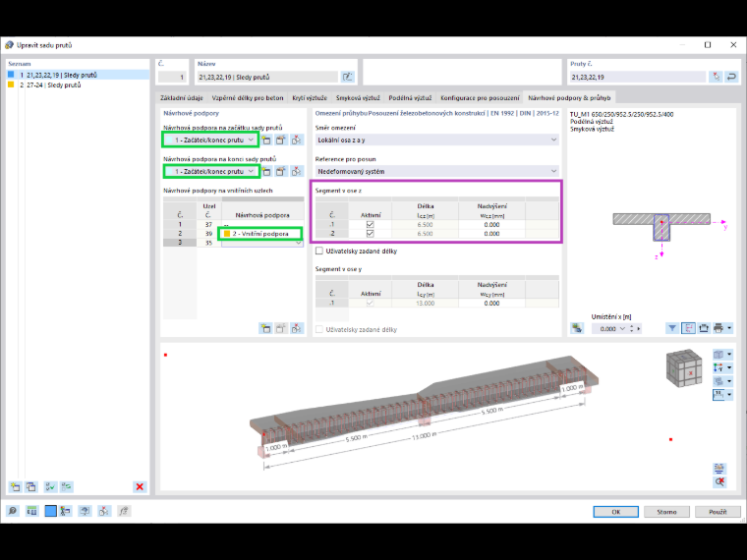Expand print options arrow
The height and width of the screenshot is (560, 747).
729,328
